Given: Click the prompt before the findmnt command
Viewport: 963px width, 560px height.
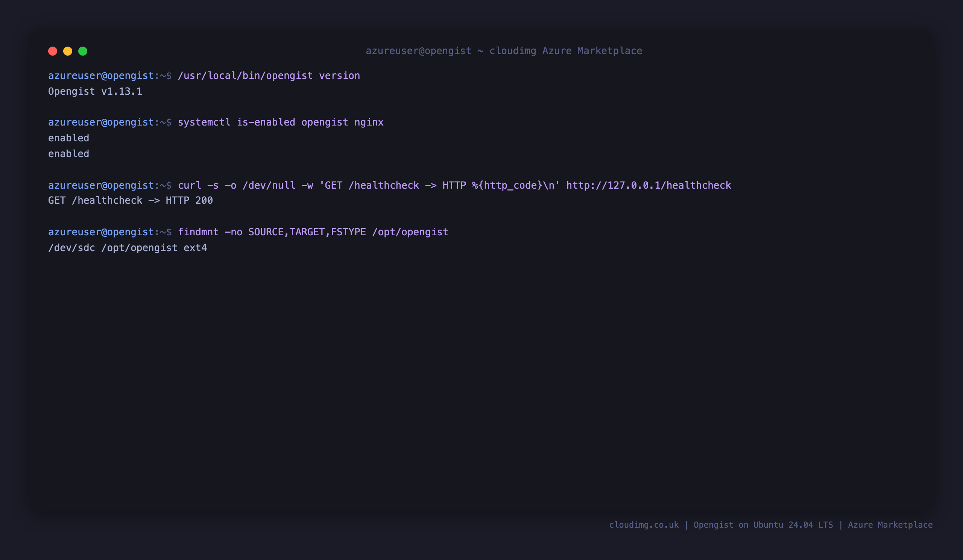Looking at the screenshot, I should click(110, 232).
